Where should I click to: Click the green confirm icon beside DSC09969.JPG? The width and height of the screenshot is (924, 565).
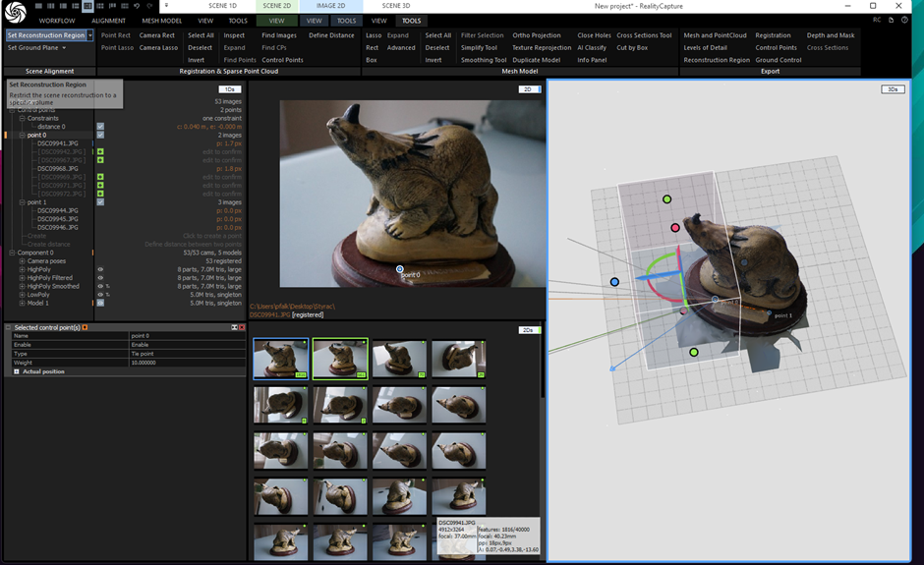[100, 177]
